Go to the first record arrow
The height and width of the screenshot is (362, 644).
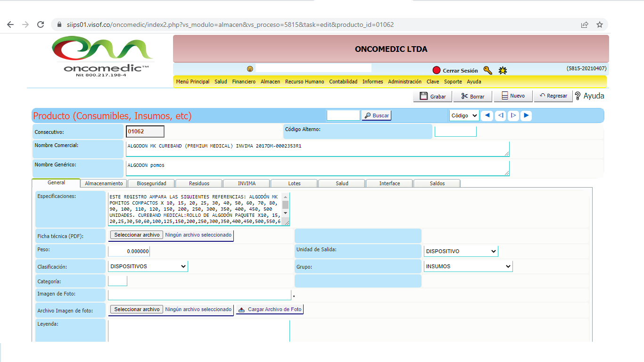pyautogui.click(x=487, y=115)
